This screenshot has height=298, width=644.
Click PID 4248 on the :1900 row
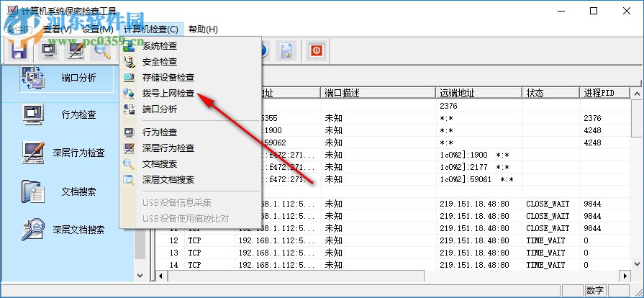click(x=592, y=130)
